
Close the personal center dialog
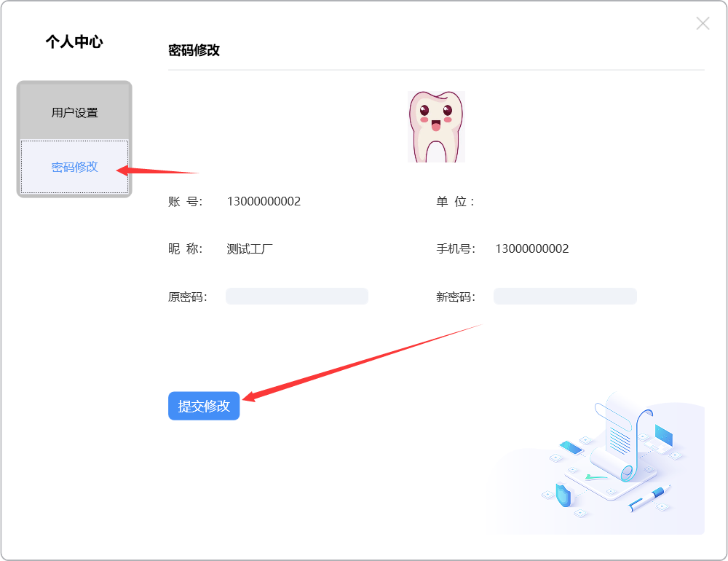703,23
